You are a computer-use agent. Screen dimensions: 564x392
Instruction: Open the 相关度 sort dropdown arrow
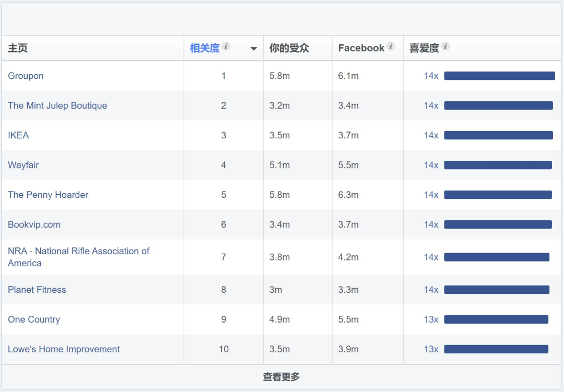click(254, 49)
